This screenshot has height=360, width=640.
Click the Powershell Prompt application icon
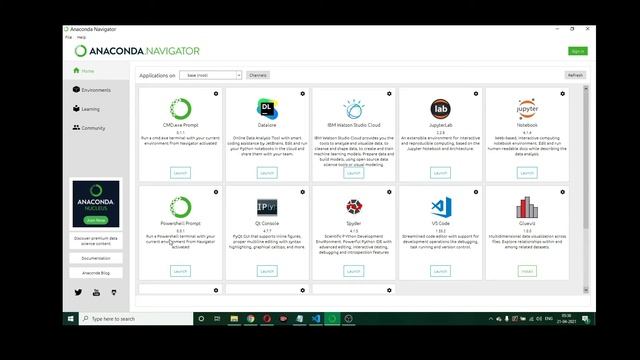pyautogui.click(x=180, y=207)
